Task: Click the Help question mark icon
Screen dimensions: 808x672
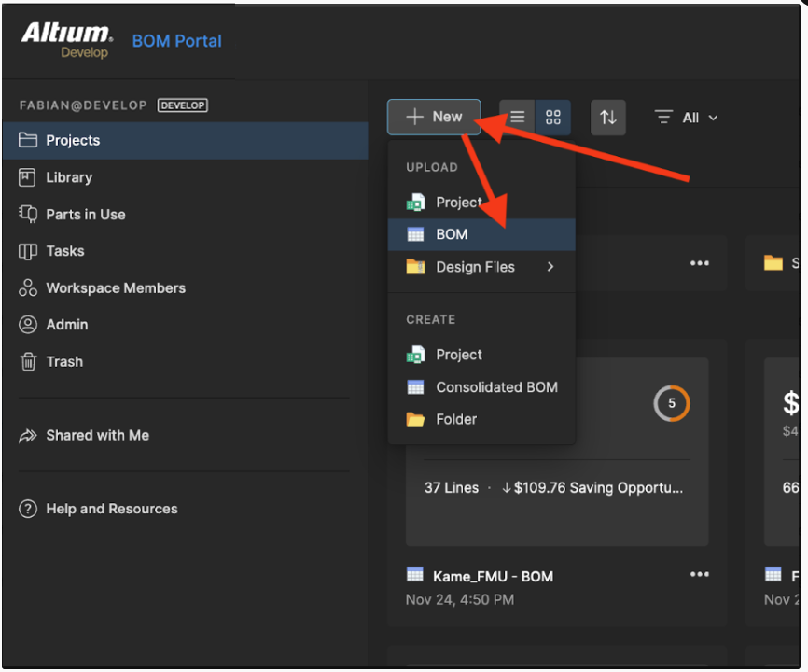Action: click(28, 509)
